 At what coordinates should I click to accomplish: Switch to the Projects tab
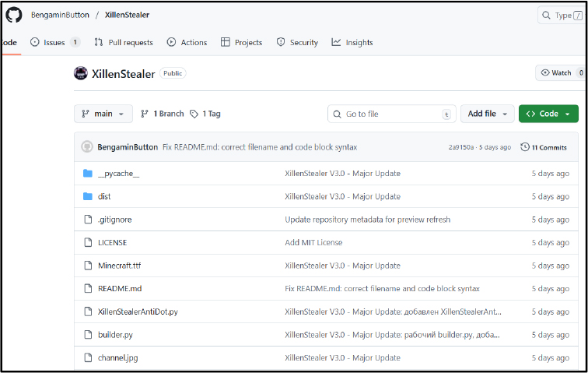[241, 43]
